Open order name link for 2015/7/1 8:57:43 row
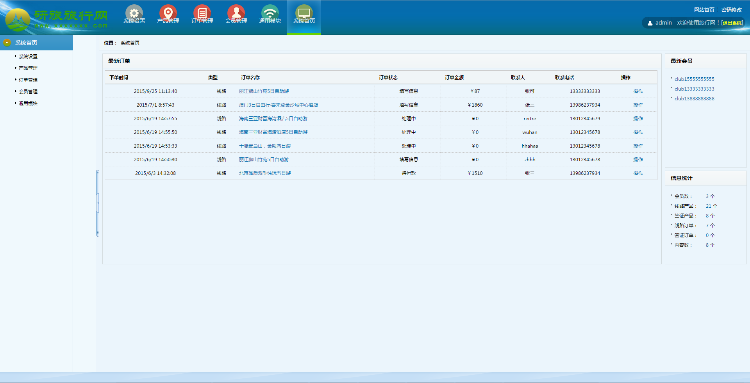 pos(279,105)
